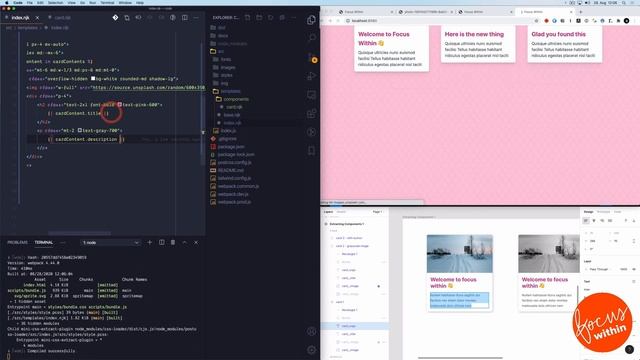
Task: Kill terminal with the trash icon
Action: (x=173, y=242)
